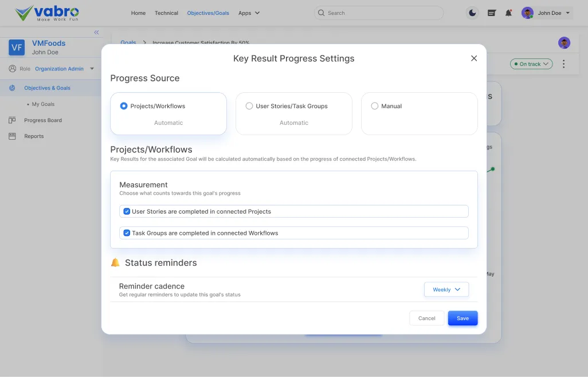Open the Progress Board sidebar icon
This screenshot has height=378, width=588.
click(12, 120)
